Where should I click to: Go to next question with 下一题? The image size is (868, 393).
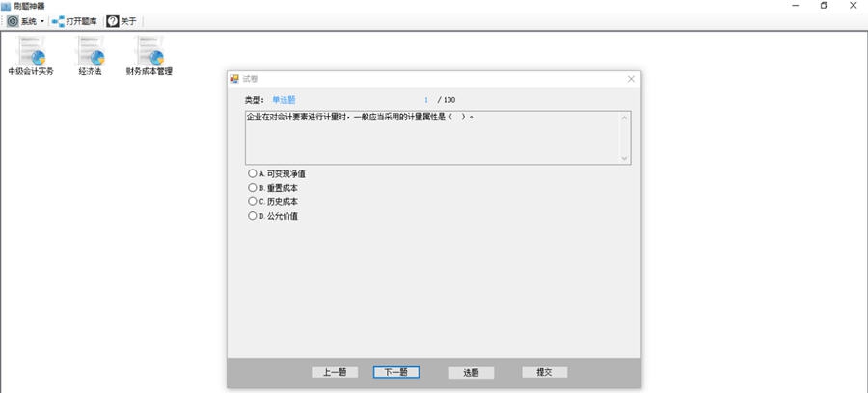coord(395,372)
